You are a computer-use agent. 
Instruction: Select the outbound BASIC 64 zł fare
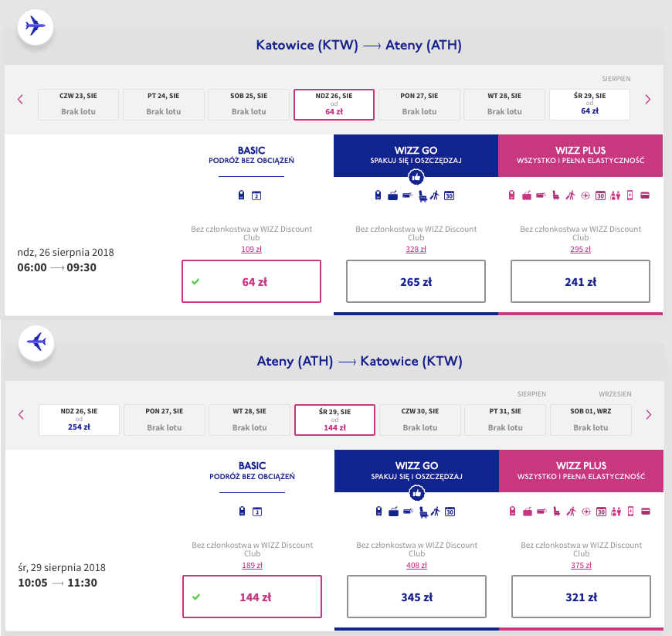[x=251, y=281]
